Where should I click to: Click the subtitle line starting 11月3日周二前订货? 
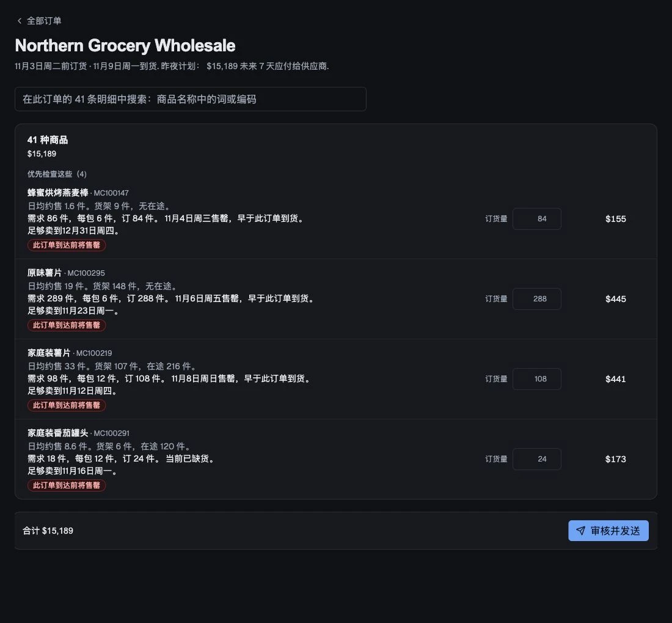(x=172, y=66)
